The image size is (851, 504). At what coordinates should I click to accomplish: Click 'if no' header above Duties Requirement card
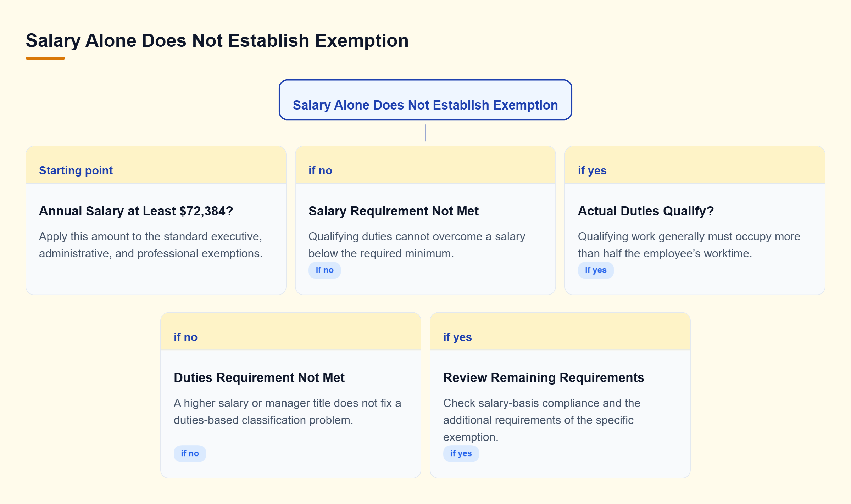291,332
